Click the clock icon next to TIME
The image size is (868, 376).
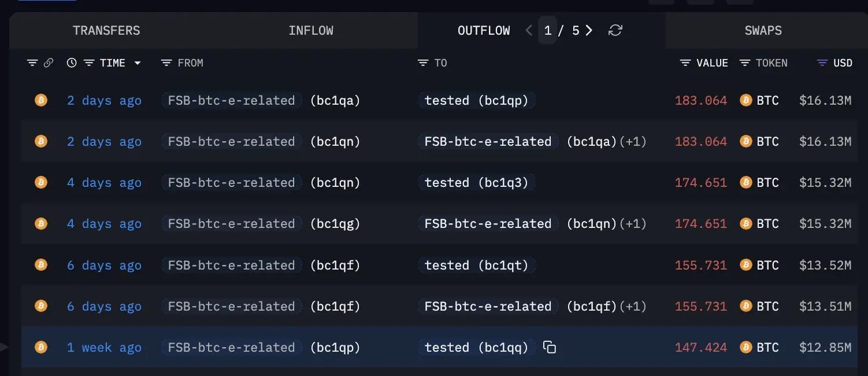click(x=72, y=63)
